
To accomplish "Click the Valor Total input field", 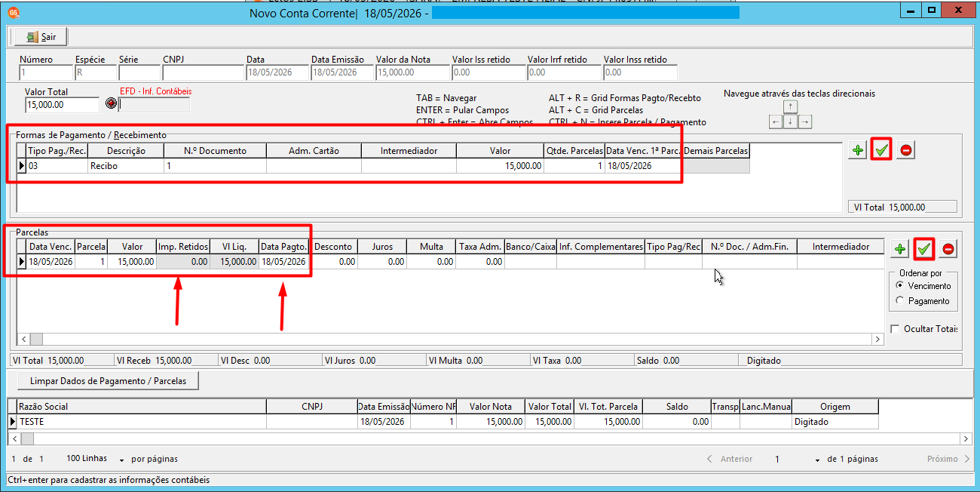I will coord(62,105).
